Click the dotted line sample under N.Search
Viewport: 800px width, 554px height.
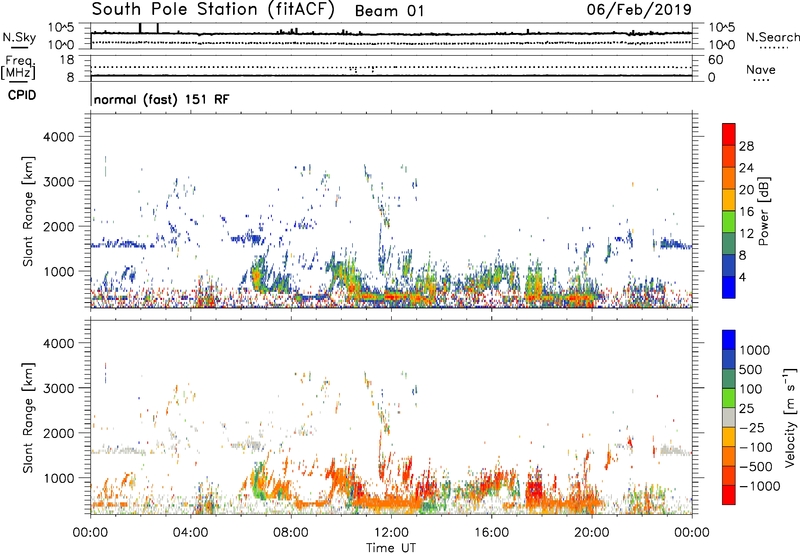(774, 48)
